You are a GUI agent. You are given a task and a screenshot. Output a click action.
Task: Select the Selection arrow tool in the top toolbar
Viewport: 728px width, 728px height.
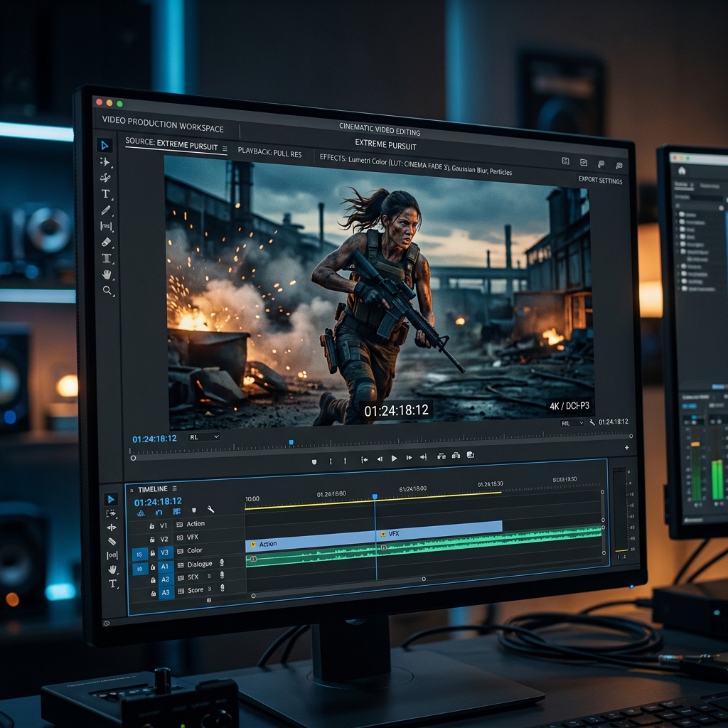(x=105, y=145)
